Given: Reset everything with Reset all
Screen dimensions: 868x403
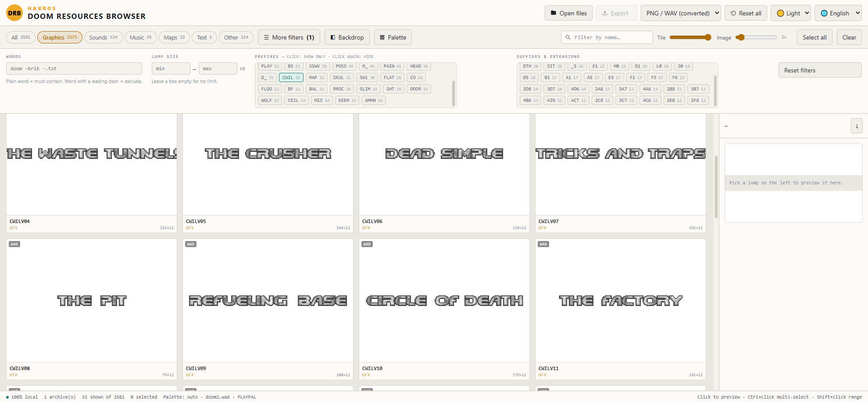Looking at the screenshot, I should (746, 13).
